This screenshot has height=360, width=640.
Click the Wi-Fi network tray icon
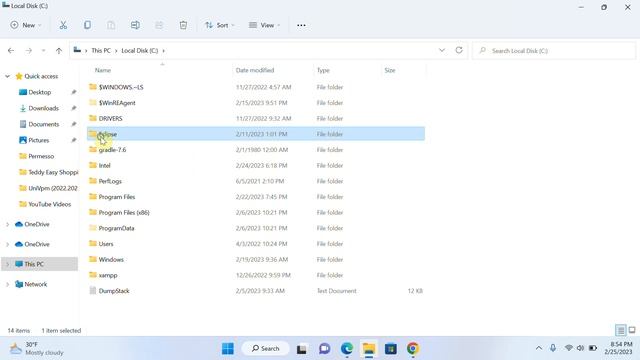tap(569, 348)
